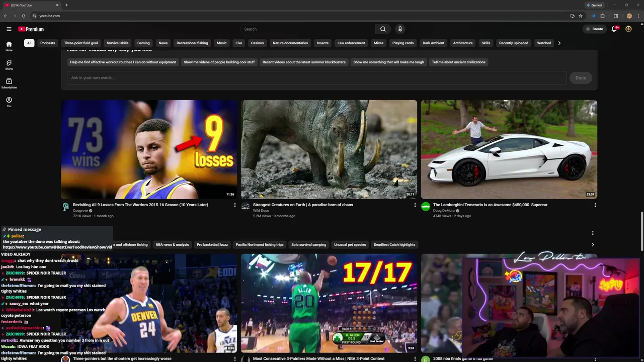Open the You page in sidebar
The width and height of the screenshot is (644, 362).
click(x=9, y=102)
